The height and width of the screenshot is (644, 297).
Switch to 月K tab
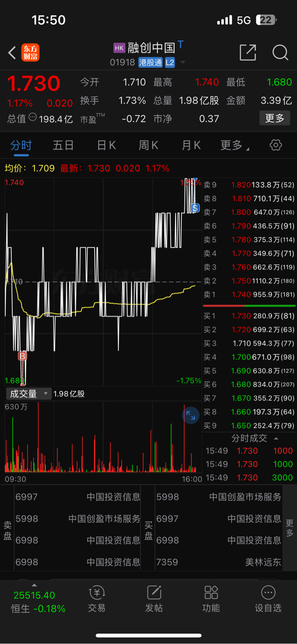click(x=191, y=145)
